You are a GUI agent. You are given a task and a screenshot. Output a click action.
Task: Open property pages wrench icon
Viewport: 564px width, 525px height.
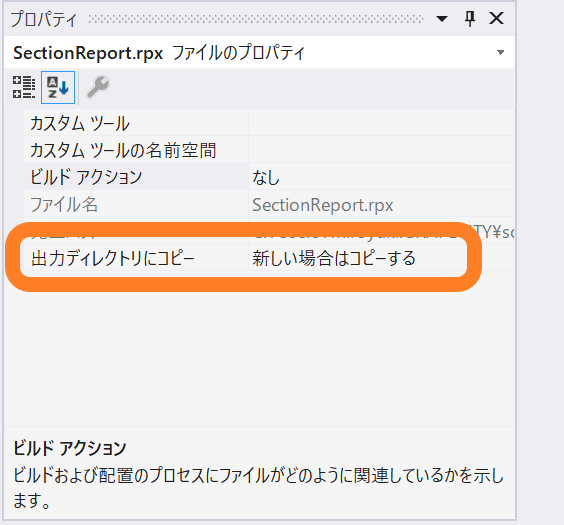coord(98,87)
